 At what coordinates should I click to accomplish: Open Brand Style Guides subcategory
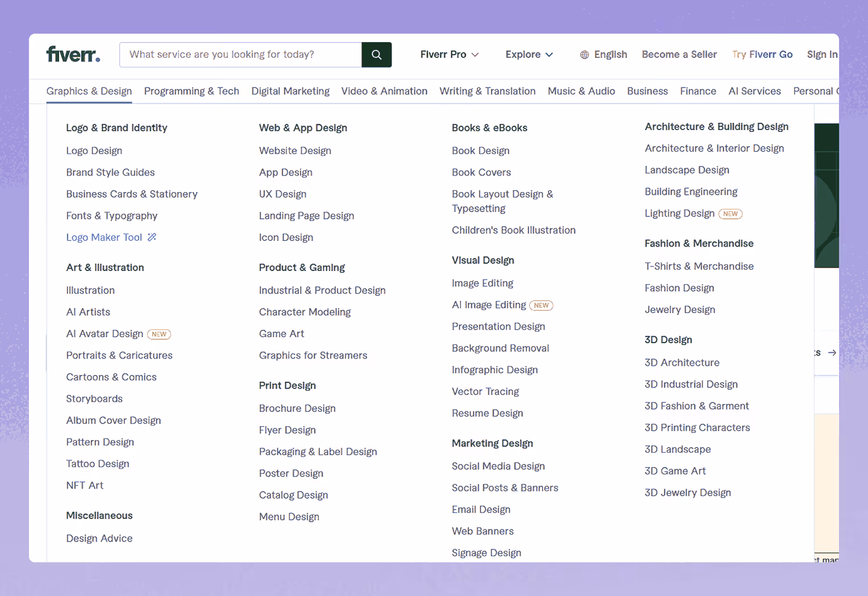pyautogui.click(x=110, y=172)
